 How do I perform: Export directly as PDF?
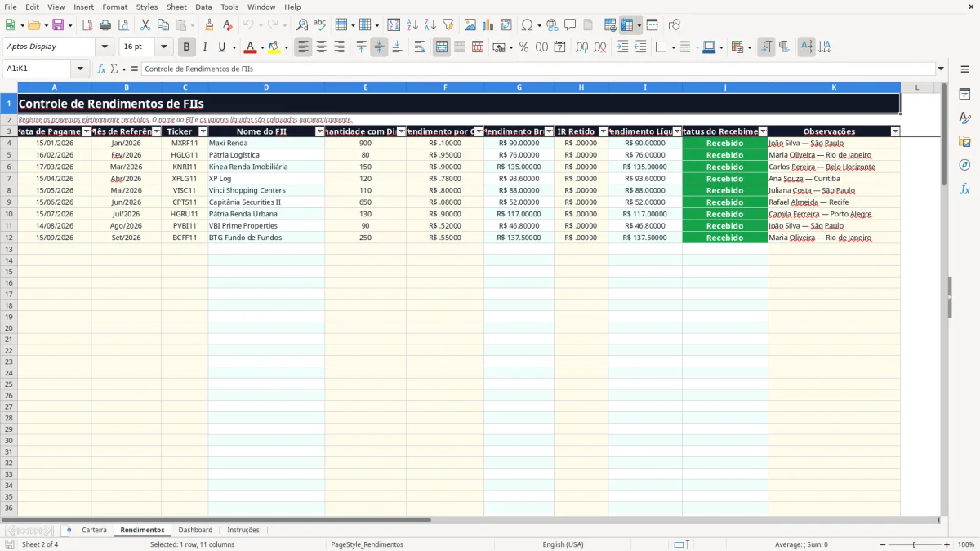[87, 25]
